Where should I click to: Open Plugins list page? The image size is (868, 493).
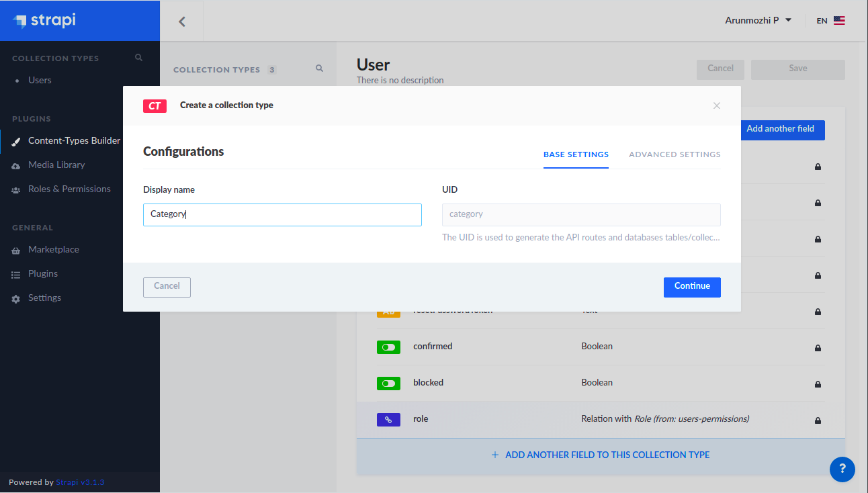pos(43,273)
